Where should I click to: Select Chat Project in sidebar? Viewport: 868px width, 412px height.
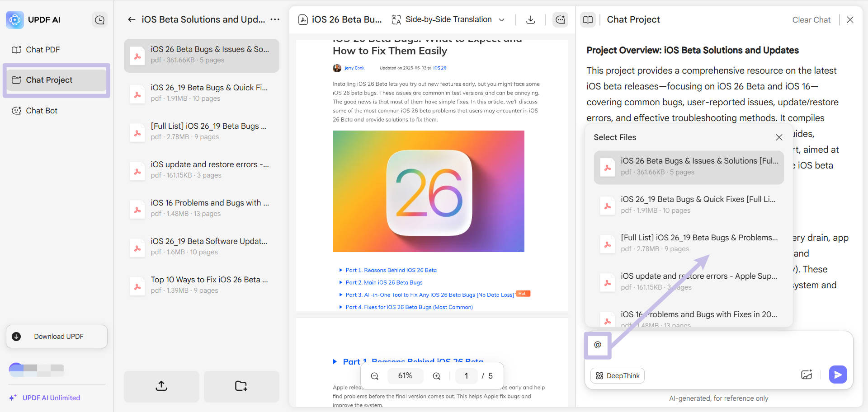pos(57,80)
